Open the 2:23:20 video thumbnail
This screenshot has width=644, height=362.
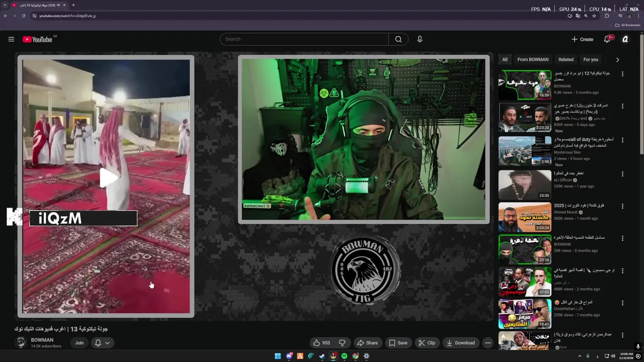click(525, 117)
